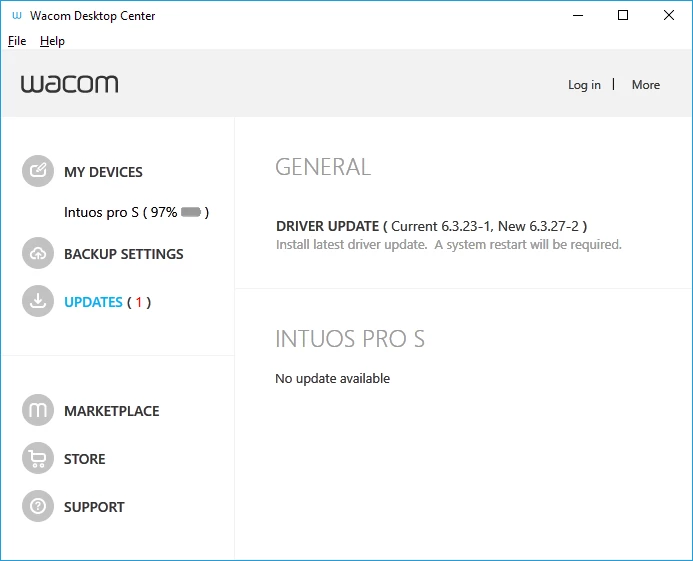The width and height of the screenshot is (693, 561).
Task: Open MARKETPLACE from the sidebar
Action: pyautogui.click(x=111, y=411)
